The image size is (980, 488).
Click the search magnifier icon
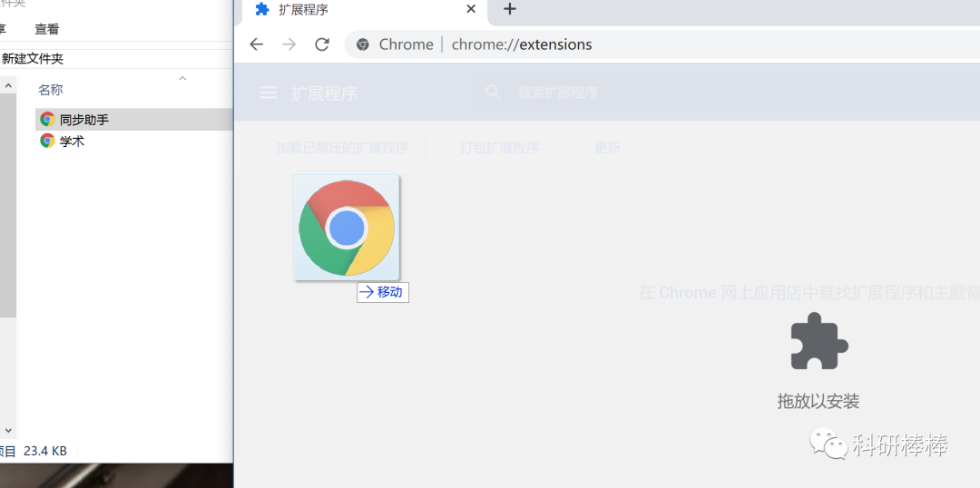[x=493, y=93]
